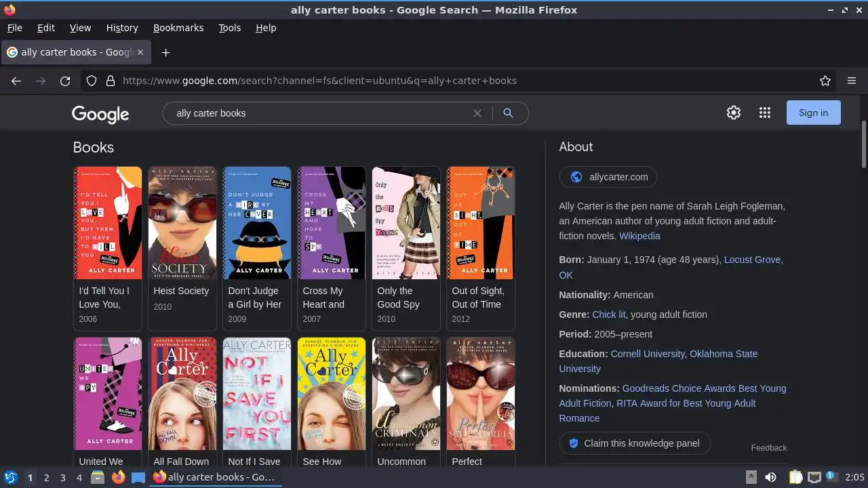868x488 pixels.
Task: Open RITA Award for Best Young Adult Romance
Action: pos(686,403)
